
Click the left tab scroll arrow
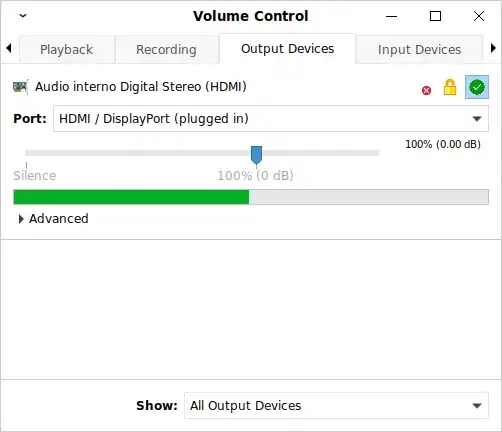click(9, 48)
